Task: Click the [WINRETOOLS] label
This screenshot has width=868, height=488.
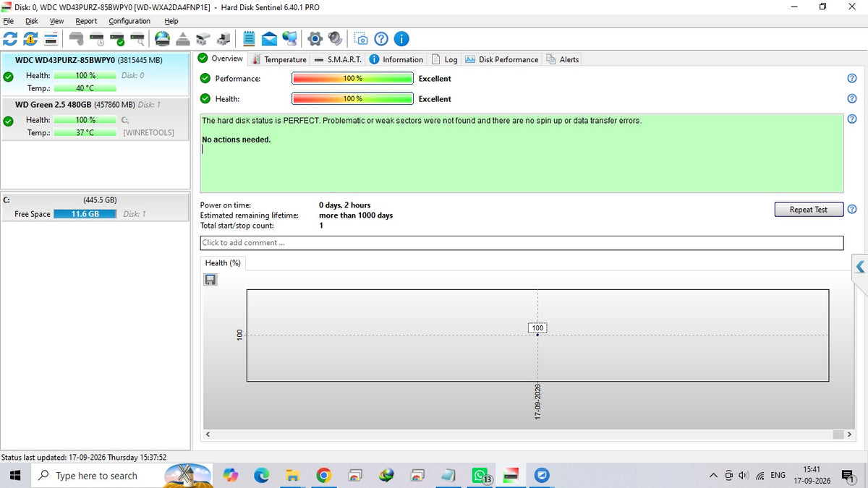Action: (148, 133)
